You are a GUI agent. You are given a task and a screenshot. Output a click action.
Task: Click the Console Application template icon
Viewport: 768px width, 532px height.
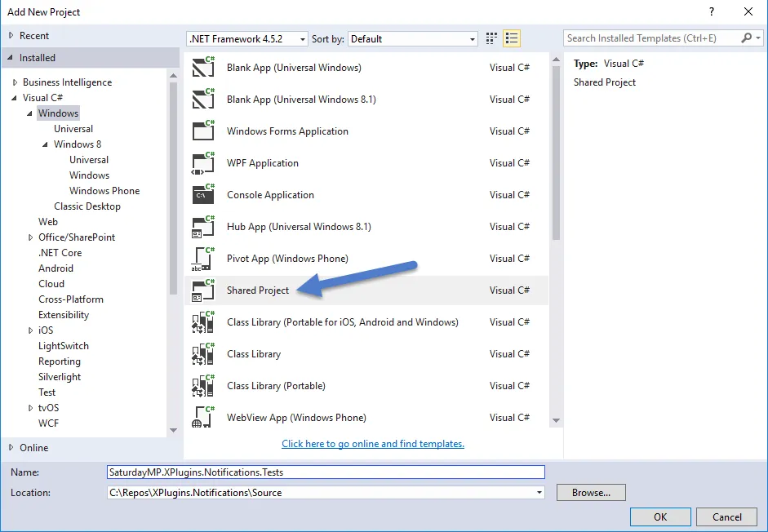[203, 194]
